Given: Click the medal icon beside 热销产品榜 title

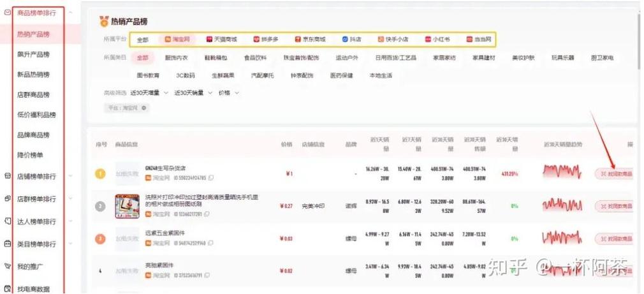Looking at the screenshot, I should (104, 22).
